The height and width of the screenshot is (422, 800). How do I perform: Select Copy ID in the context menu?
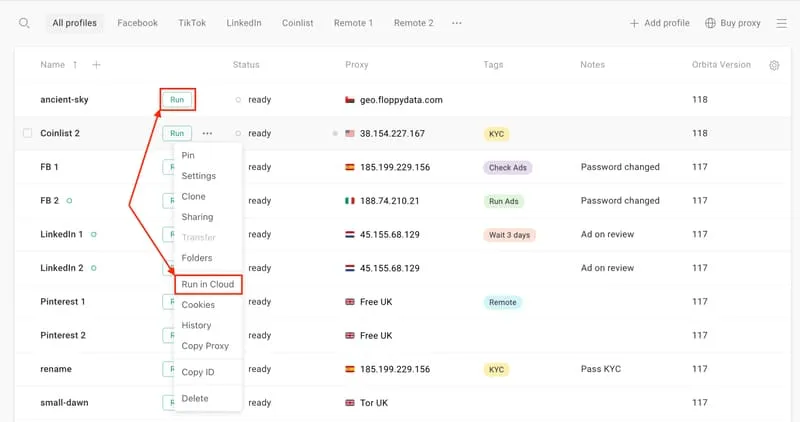197,372
